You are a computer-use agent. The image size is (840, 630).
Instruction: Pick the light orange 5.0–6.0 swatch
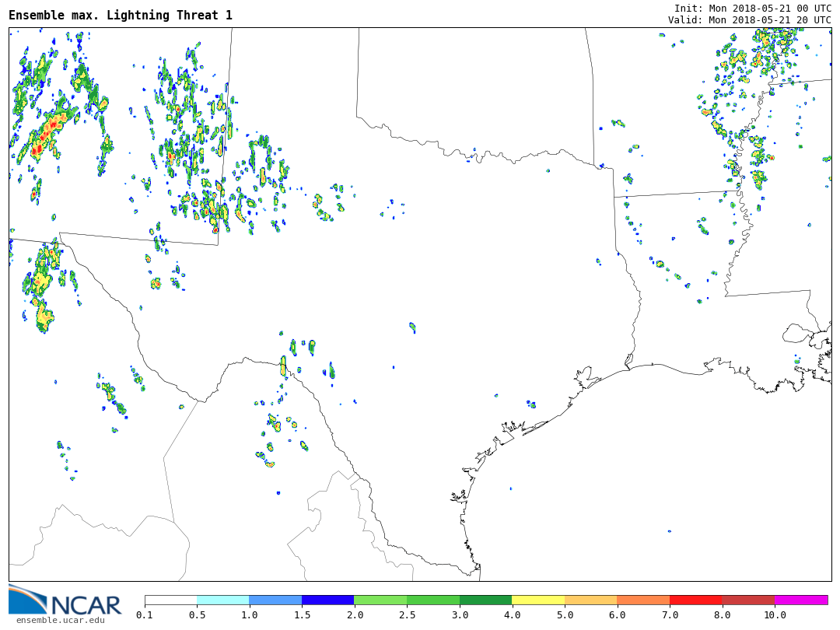click(590, 600)
